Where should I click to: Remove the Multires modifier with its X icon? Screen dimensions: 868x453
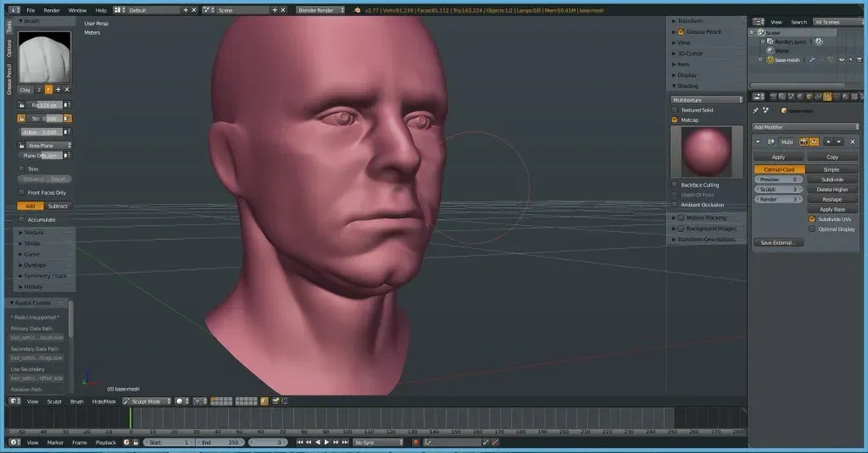853,141
